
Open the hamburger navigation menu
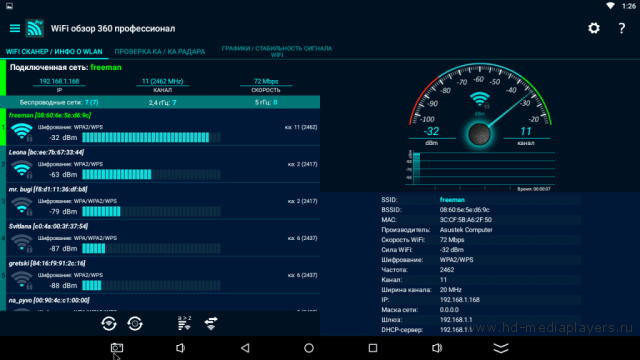pyautogui.click(x=15, y=28)
